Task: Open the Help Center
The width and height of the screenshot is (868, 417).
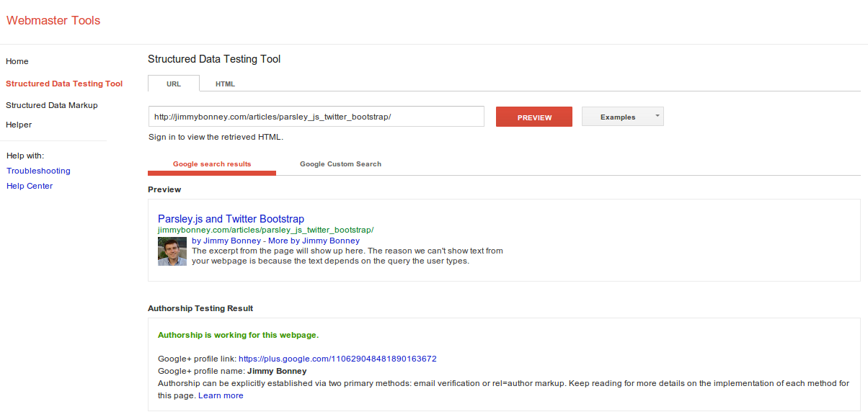Action: [x=29, y=186]
